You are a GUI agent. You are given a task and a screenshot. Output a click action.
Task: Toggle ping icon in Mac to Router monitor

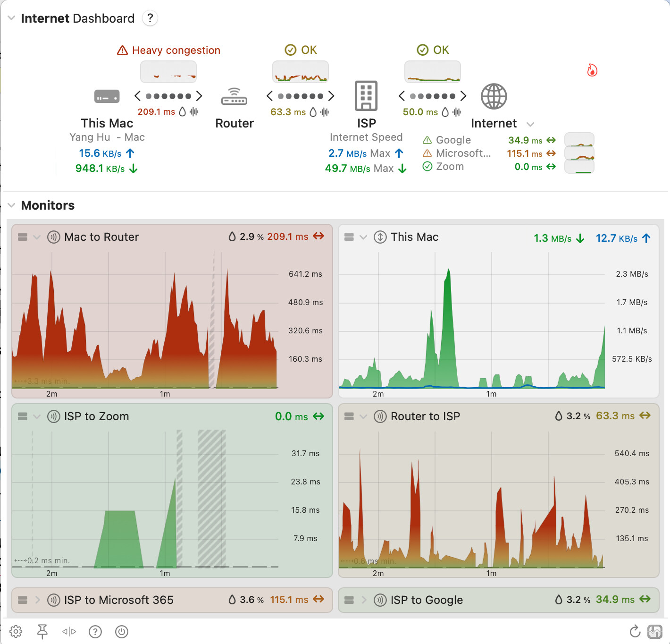coord(54,237)
